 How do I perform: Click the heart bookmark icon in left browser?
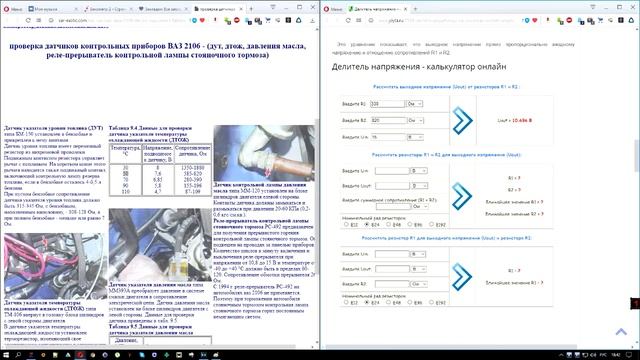(202, 20)
